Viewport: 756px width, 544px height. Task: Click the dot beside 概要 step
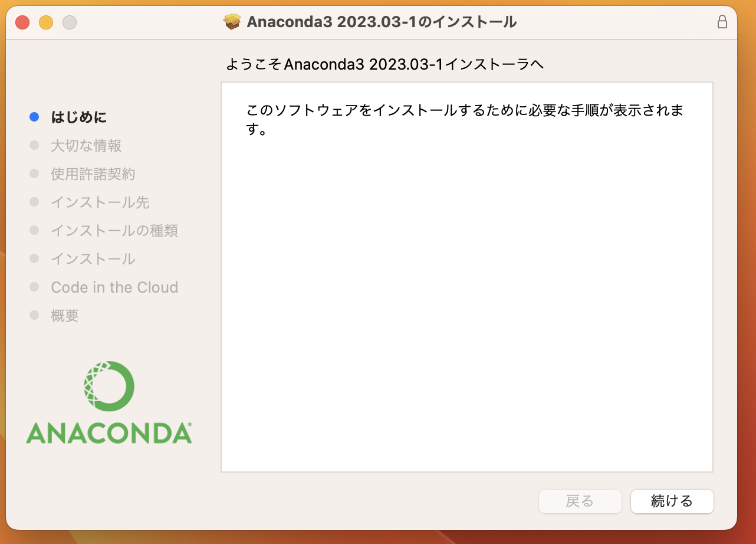tap(34, 316)
